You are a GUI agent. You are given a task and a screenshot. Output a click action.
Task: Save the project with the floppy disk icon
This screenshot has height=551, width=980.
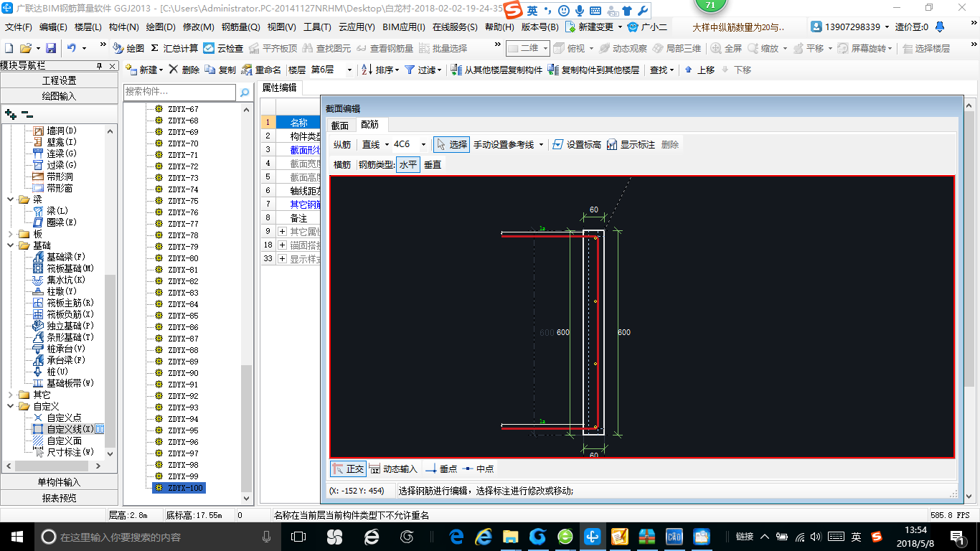coord(51,48)
